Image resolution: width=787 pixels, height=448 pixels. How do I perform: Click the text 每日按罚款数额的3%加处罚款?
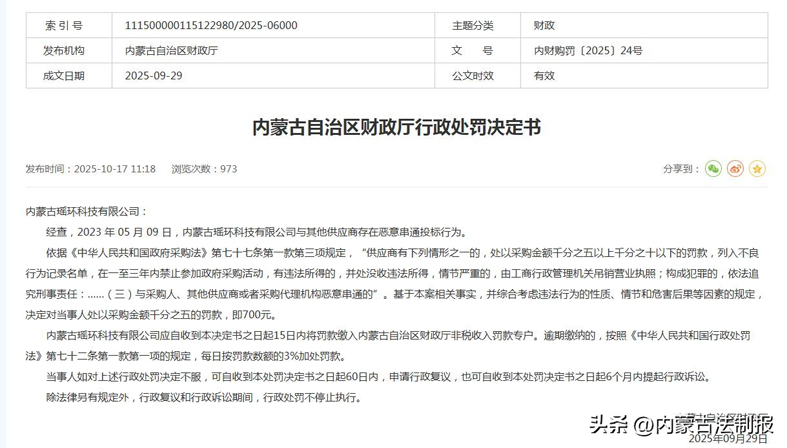click(x=274, y=357)
